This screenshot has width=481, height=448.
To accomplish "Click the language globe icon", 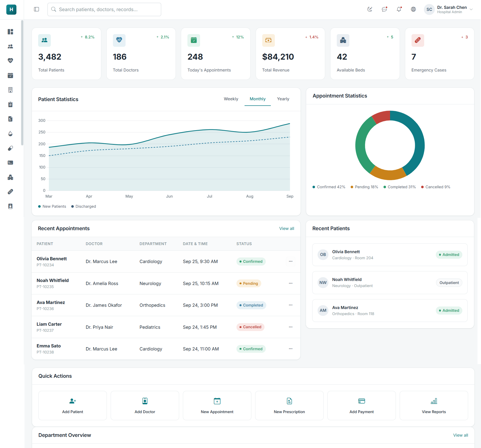I will pos(414,9).
